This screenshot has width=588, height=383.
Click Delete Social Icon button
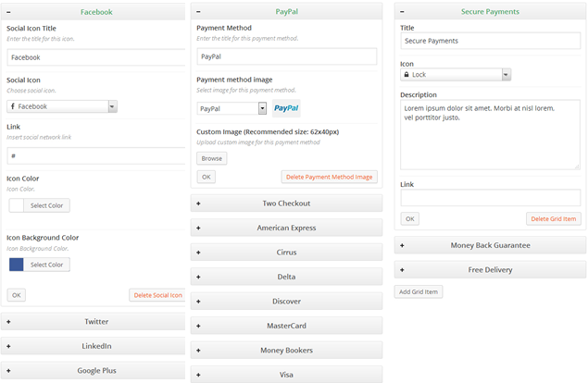157,295
